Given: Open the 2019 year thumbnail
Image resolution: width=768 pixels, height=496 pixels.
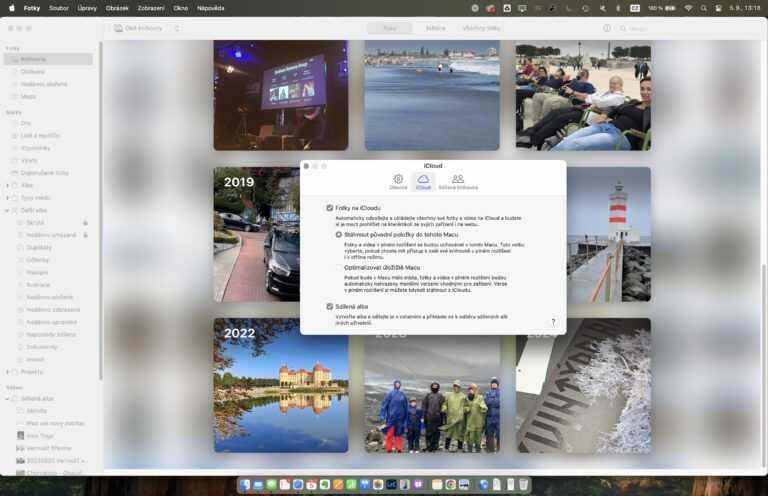Looking at the screenshot, I should click(x=257, y=235).
